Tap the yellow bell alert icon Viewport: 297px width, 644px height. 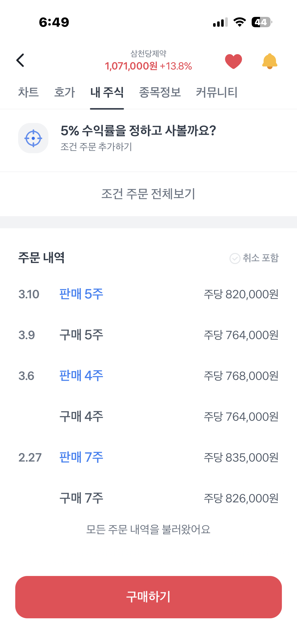coord(270,61)
